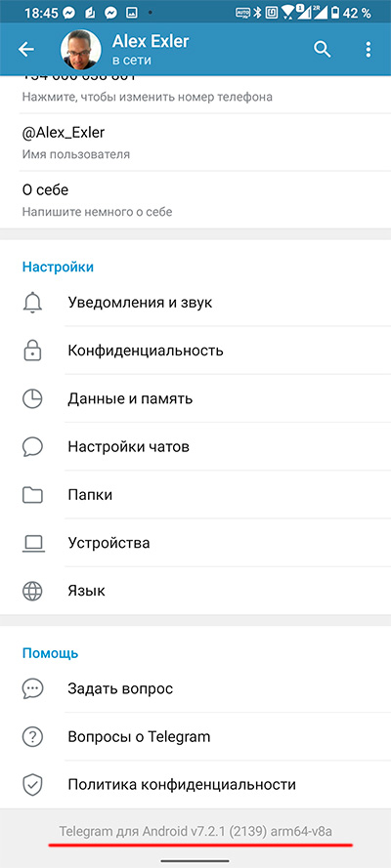Open Конфиденциальность settings
This screenshot has height=868, width=391.
tap(195, 351)
